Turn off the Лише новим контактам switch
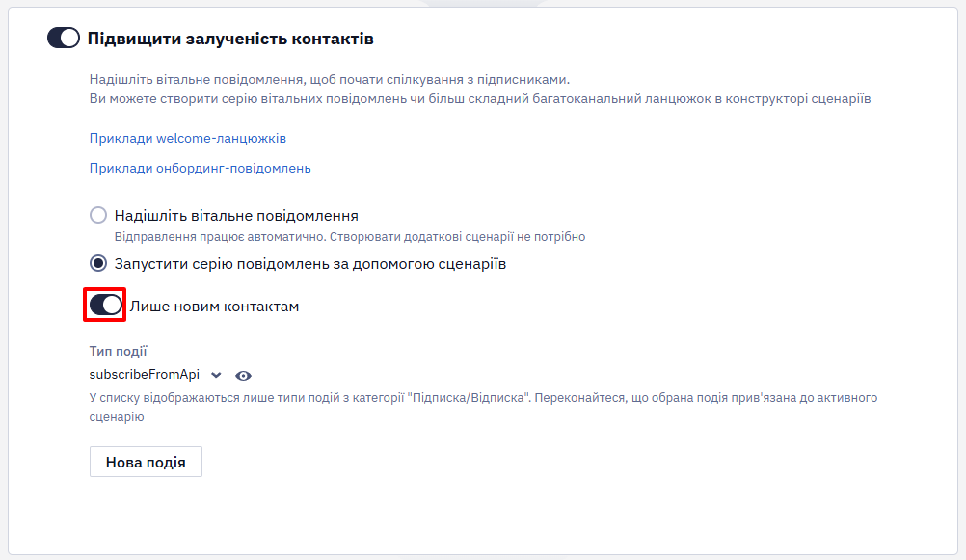Image resolution: width=966 pixels, height=560 pixels. [x=105, y=305]
